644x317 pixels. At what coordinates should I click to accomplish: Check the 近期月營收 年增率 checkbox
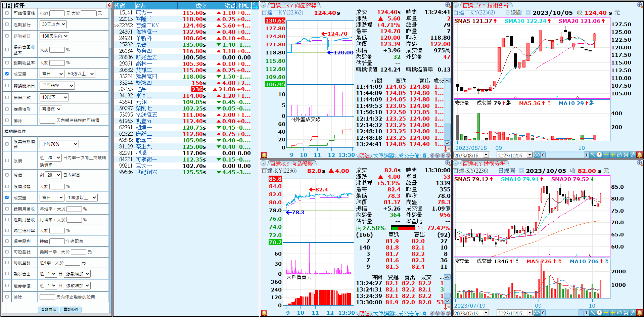tap(7, 209)
